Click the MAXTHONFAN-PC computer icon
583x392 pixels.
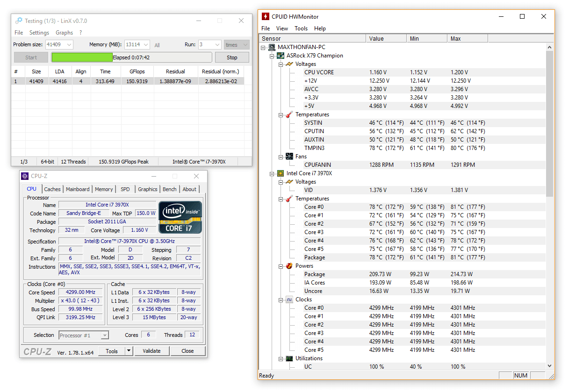tap(272, 47)
